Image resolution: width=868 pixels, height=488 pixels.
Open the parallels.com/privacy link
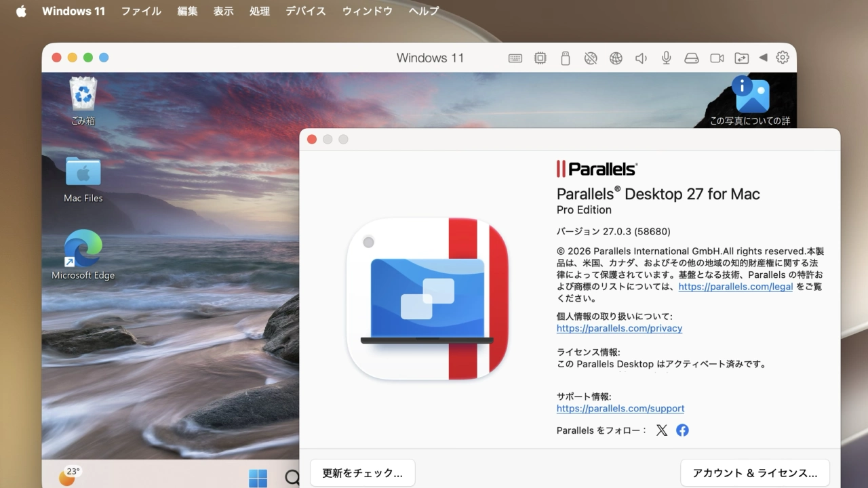(619, 329)
